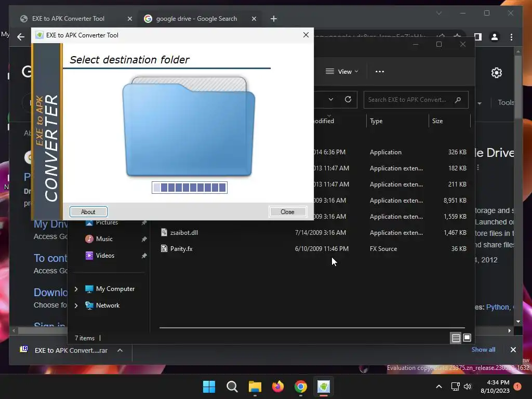Open Firefox from taskbar

click(278, 387)
